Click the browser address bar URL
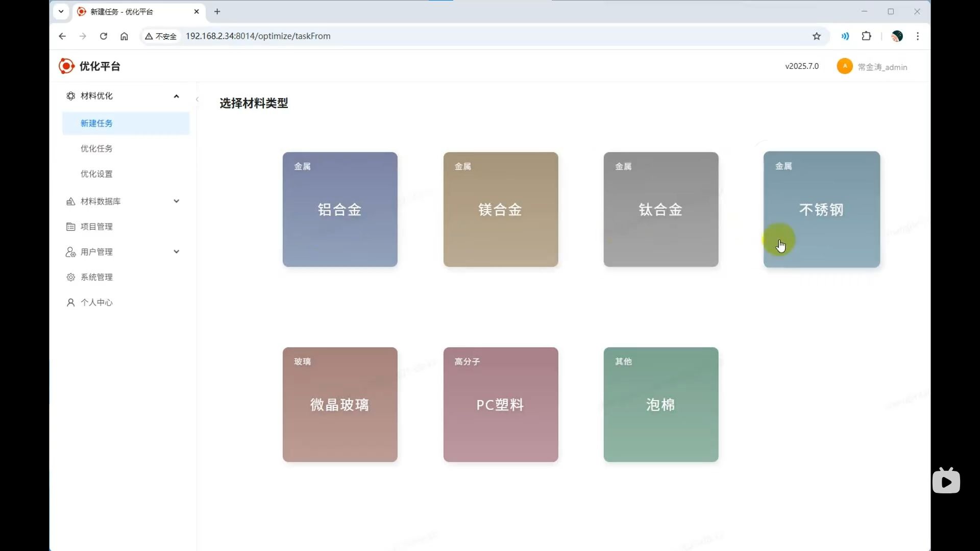 tap(258, 36)
